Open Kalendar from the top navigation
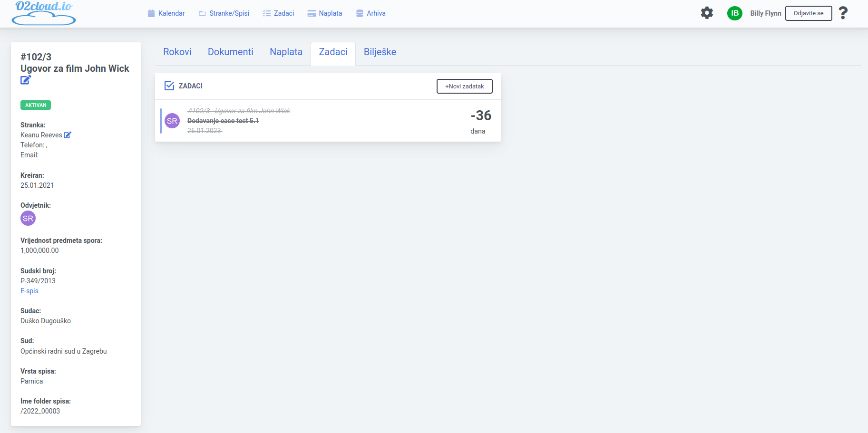Image resolution: width=868 pixels, height=433 pixels. pos(166,13)
